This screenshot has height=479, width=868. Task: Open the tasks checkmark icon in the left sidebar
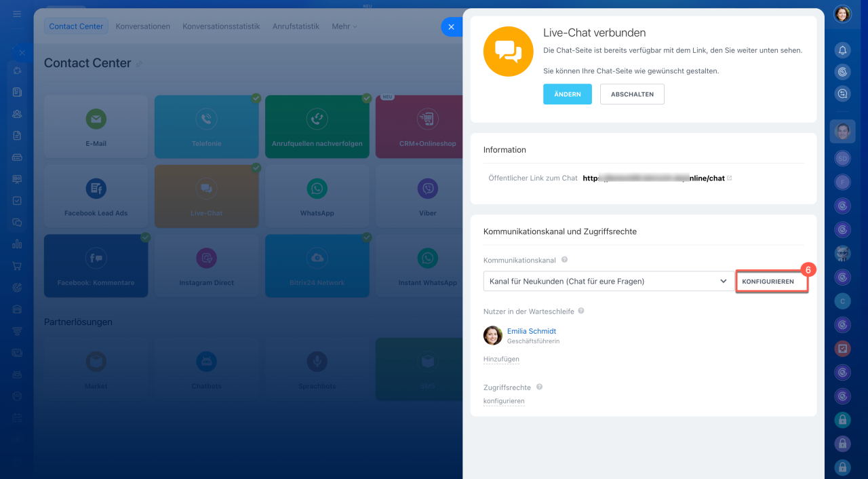pos(18,201)
